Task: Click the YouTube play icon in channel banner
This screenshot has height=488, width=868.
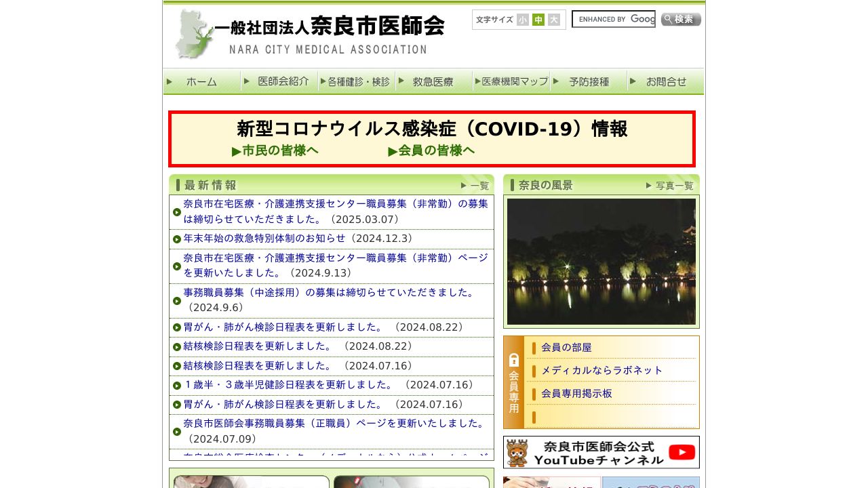Action: point(681,451)
